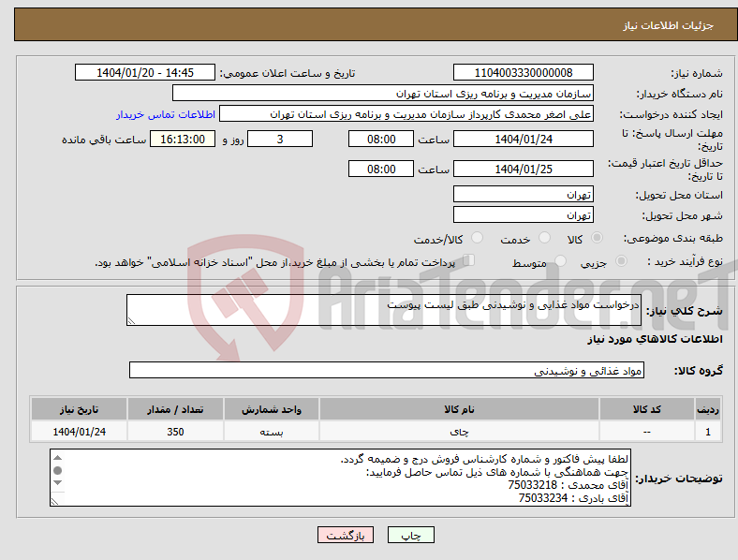This screenshot has width=738, height=560.
Task: Click the item name cell چای
Action: coord(459,432)
